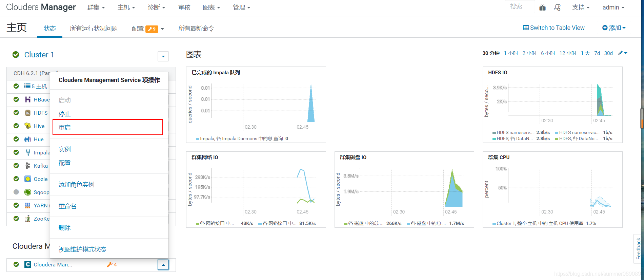Click the Oozie service icon
The width and height of the screenshot is (644, 280).
coord(28,179)
